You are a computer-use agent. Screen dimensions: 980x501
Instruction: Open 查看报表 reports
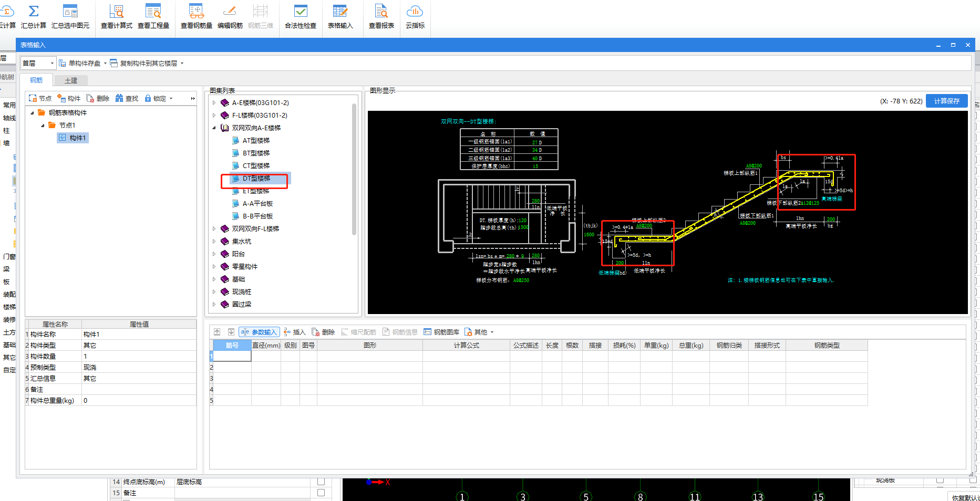[381, 16]
